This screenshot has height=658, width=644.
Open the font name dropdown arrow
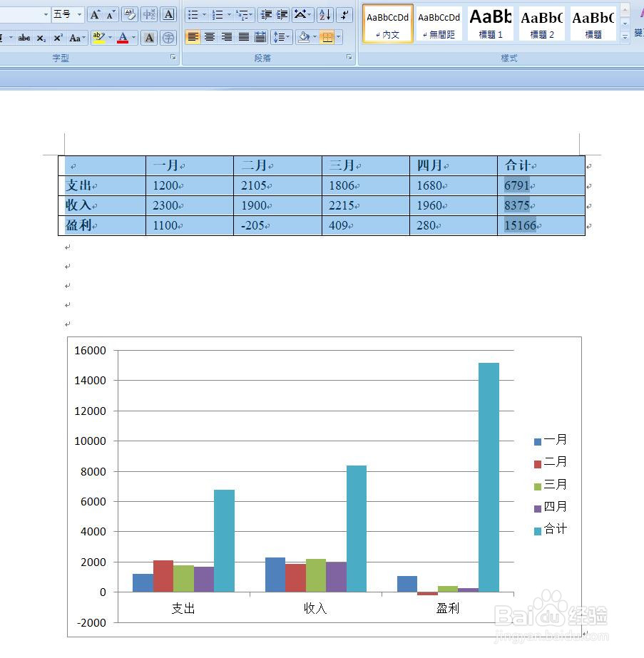(46, 15)
